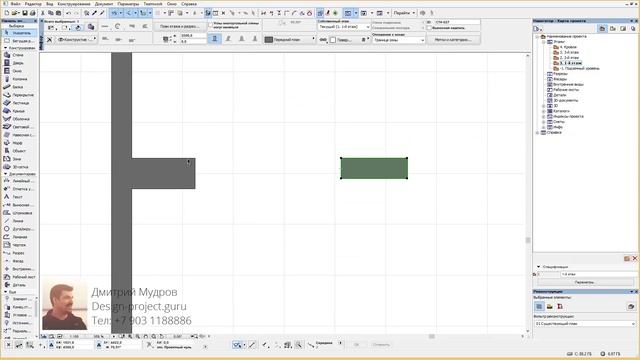Select the Object (Объект) tool

[18, 151]
